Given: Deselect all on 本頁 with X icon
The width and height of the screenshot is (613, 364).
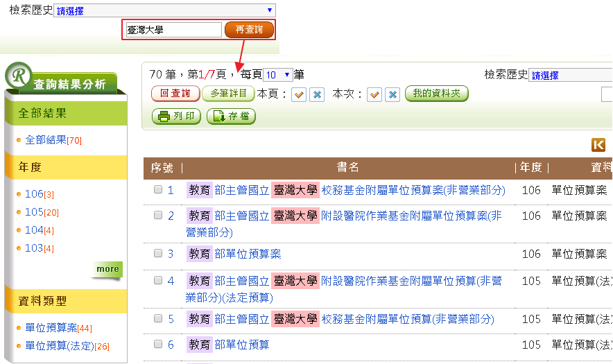Looking at the screenshot, I should 317,94.
